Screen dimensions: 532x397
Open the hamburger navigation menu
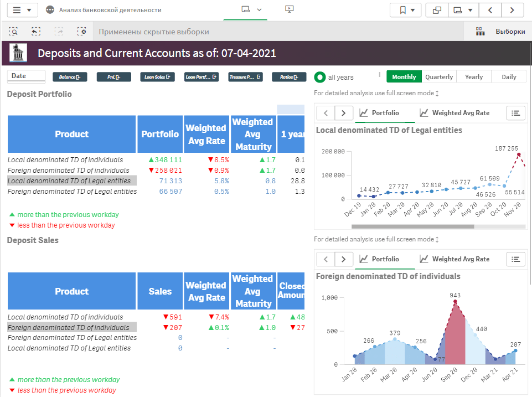[x=22, y=10]
